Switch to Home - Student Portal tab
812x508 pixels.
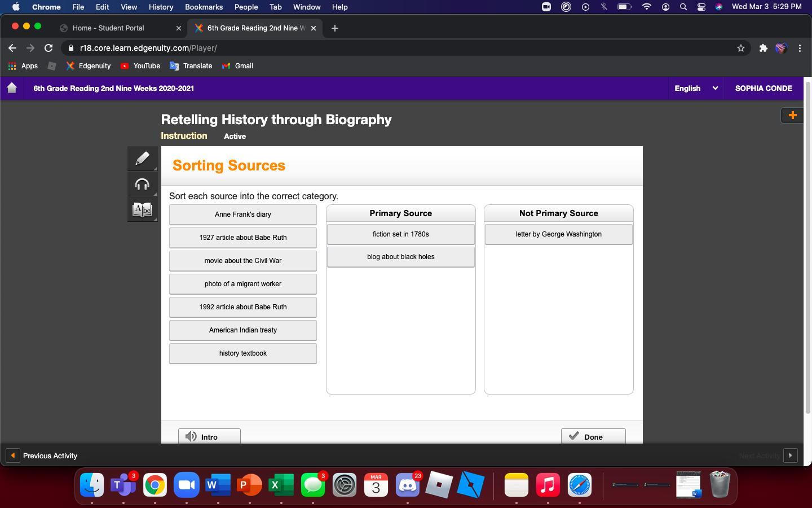(108, 28)
